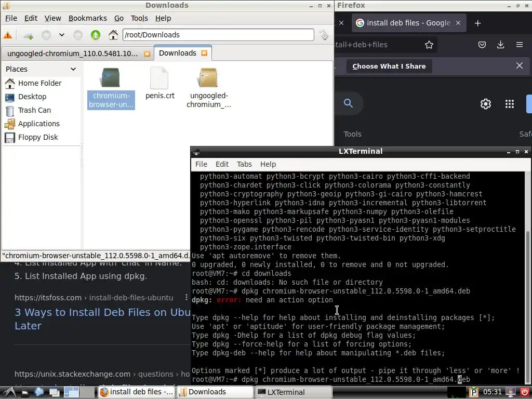The width and height of the screenshot is (532, 399).
Task: Click the workspace pager in taskbar
Action: pos(79,392)
